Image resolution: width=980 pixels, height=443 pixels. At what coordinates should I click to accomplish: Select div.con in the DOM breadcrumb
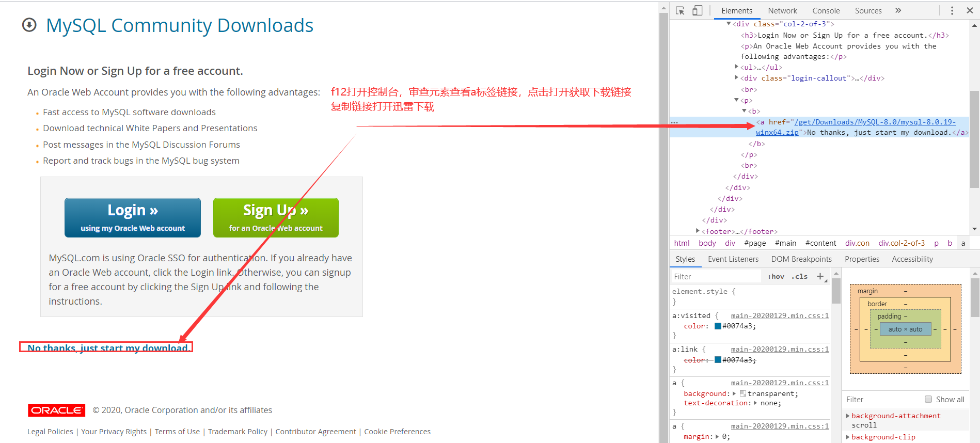(857, 243)
